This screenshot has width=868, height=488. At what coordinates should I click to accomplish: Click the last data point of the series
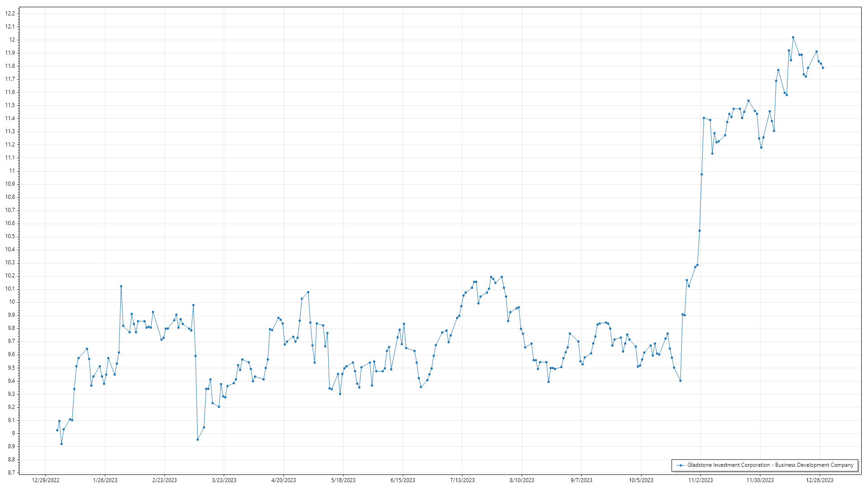pyautogui.click(x=823, y=68)
